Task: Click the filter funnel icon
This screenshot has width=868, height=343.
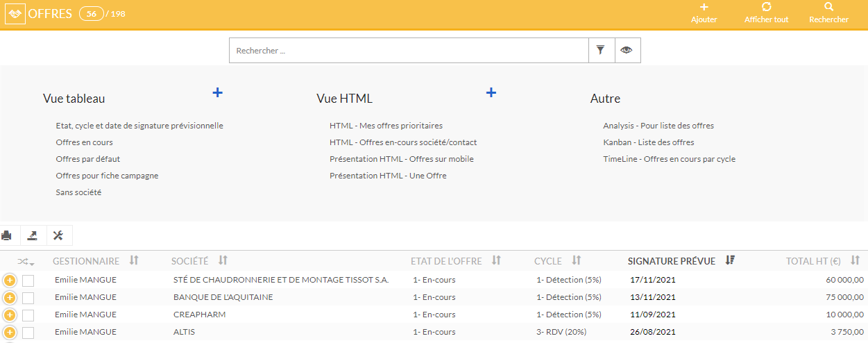Action: (601, 50)
